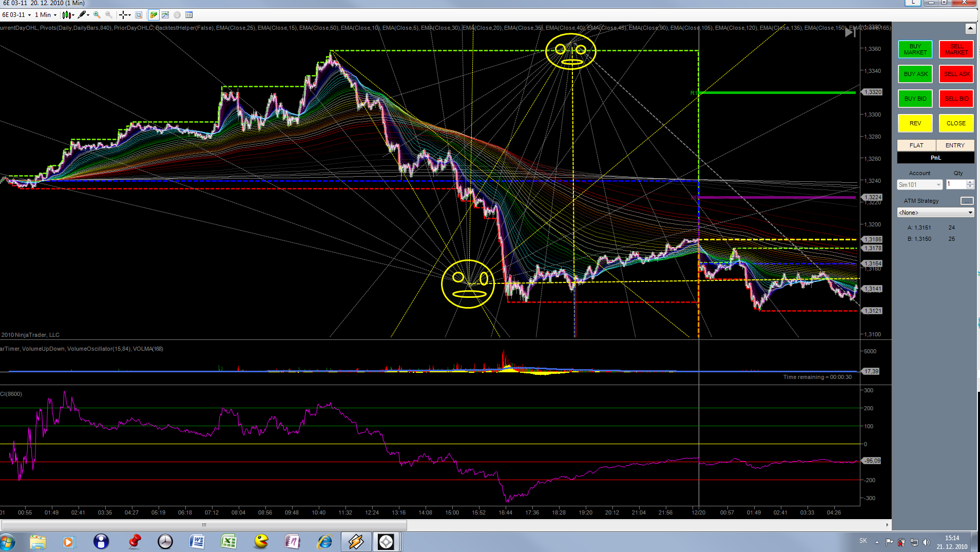The width and height of the screenshot is (980, 552).
Task: Click the horizontal chart scrollbar thumb
Action: 204,525
